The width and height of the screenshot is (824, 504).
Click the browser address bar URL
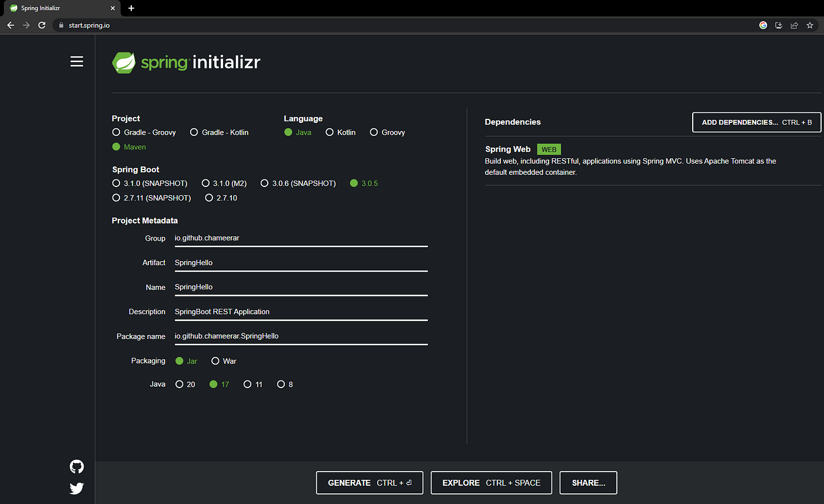tap(89, 25)
